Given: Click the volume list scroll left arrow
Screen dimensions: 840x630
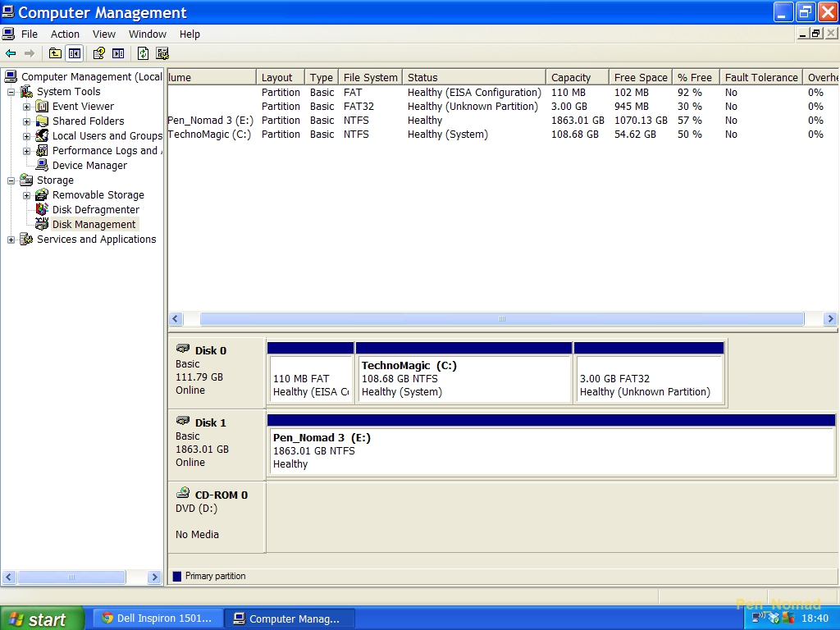Looking at the screenshot, I should (176, 319).
